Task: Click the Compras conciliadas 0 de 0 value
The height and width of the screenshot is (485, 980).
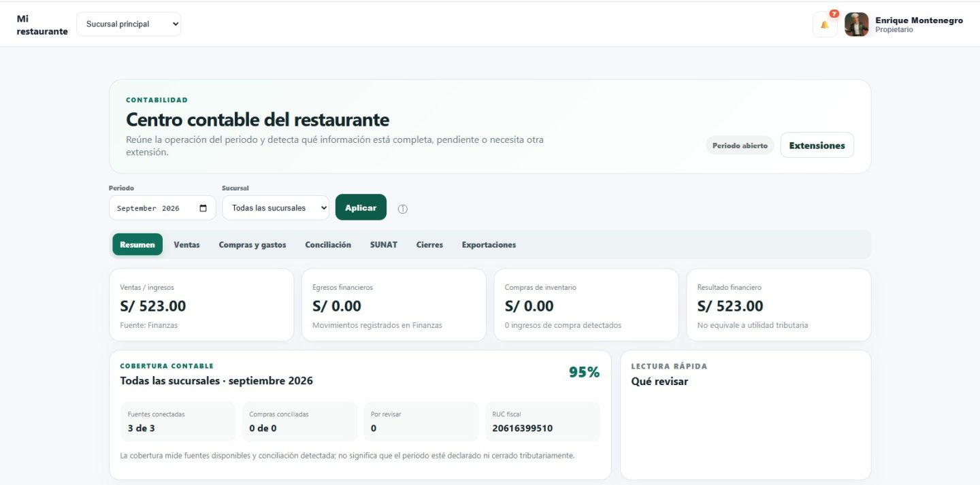Action: coord(263,429)
